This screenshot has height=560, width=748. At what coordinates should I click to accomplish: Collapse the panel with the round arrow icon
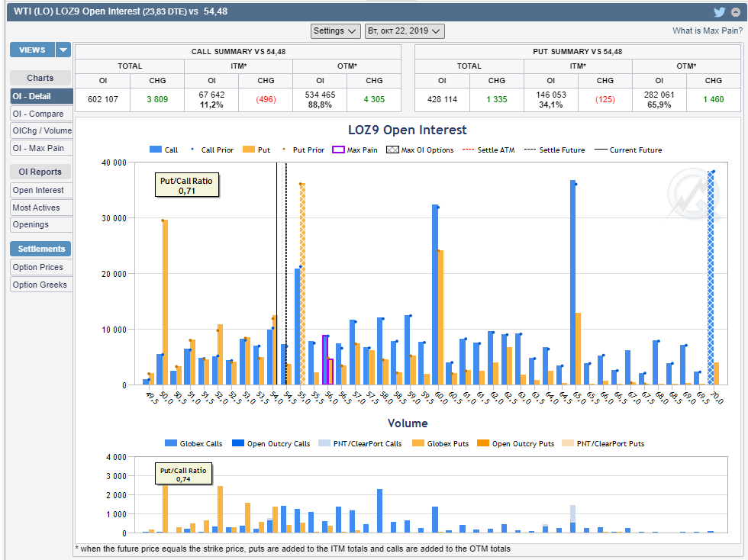click(735, 11)
